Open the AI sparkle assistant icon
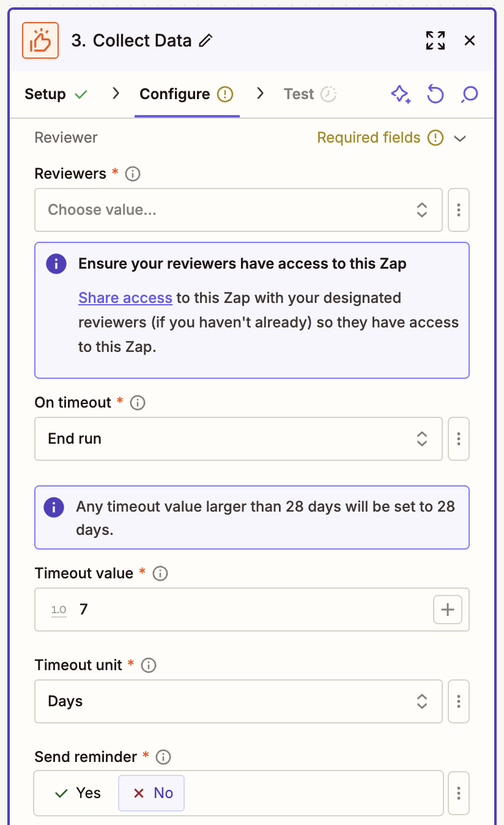Screen dimensions: 504x825 401,94
